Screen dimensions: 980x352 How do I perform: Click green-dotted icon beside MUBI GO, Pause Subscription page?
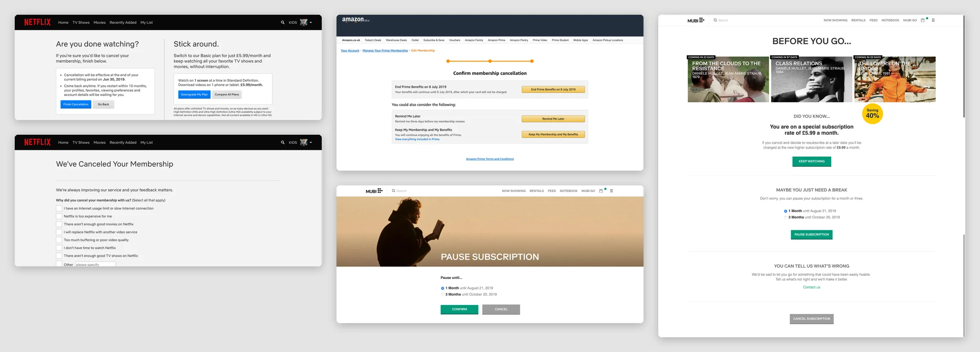click(x=601, y=191)
